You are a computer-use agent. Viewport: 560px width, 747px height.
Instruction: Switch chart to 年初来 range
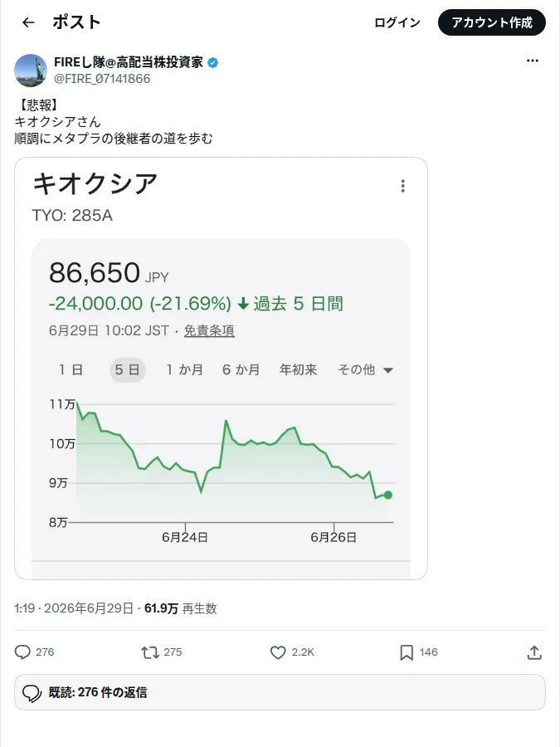pos(298,369)
